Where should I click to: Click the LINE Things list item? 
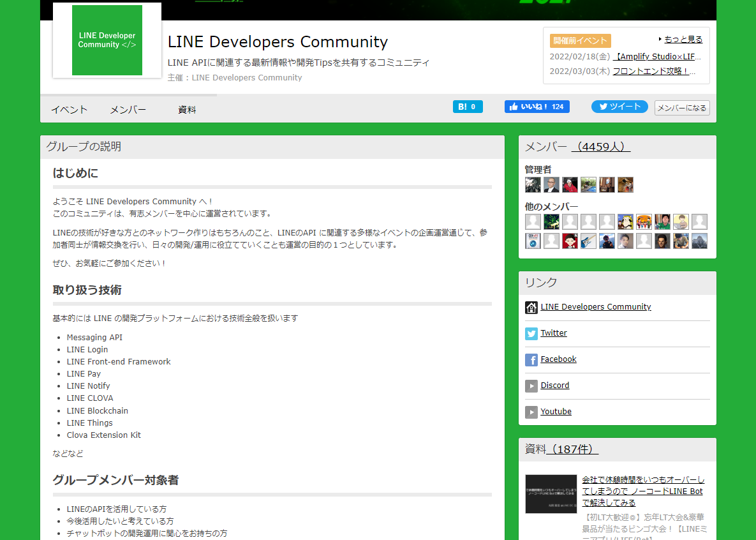tap(90, 423)
